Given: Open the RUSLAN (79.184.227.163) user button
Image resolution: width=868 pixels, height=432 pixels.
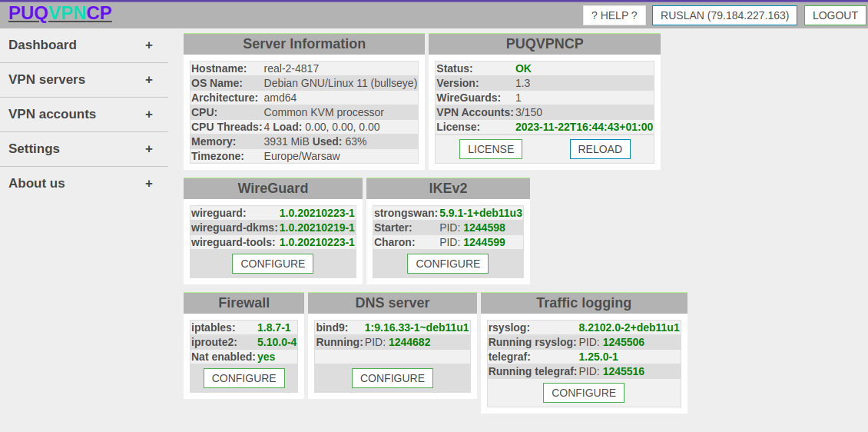Looking at the screenshot, I should (724, 15).
